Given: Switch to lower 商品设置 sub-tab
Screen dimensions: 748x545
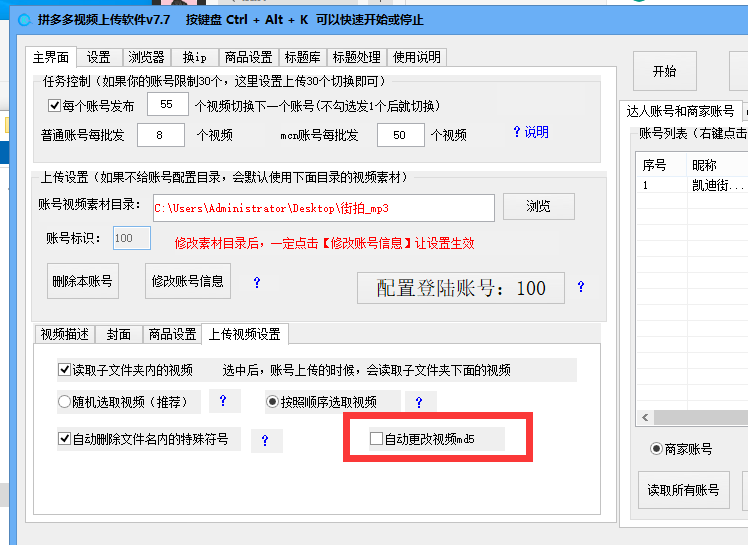Looking at the screenshot, I should click(x=172, y=334).
